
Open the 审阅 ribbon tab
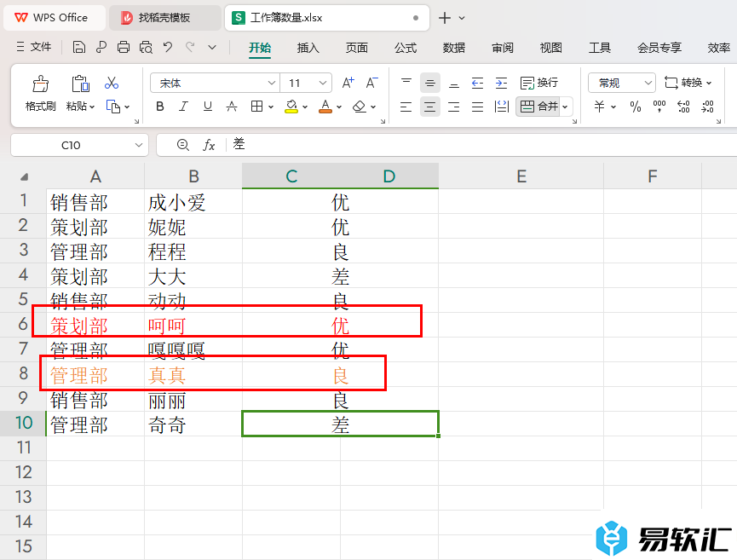[x=503, y=48]
